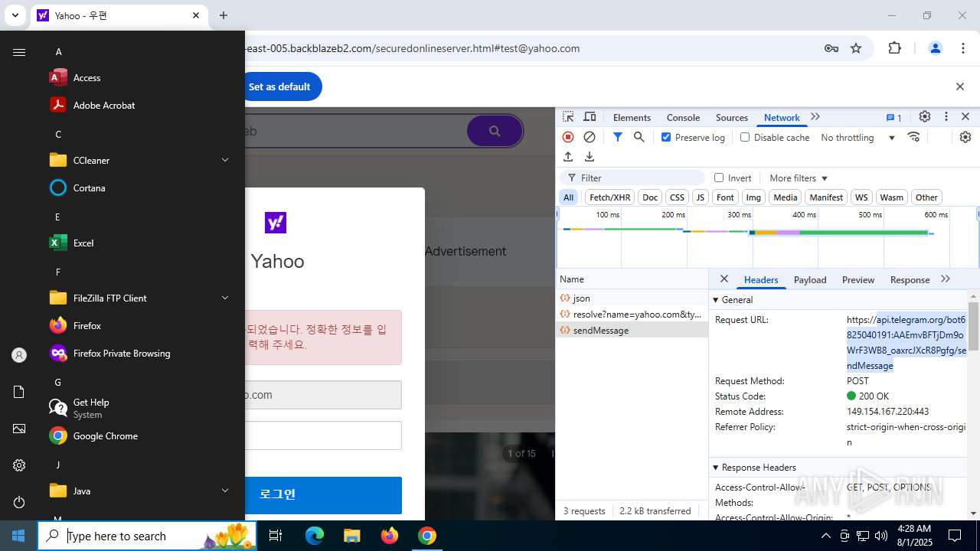Filter by Fetch/XHR requests

coord(610,197)
